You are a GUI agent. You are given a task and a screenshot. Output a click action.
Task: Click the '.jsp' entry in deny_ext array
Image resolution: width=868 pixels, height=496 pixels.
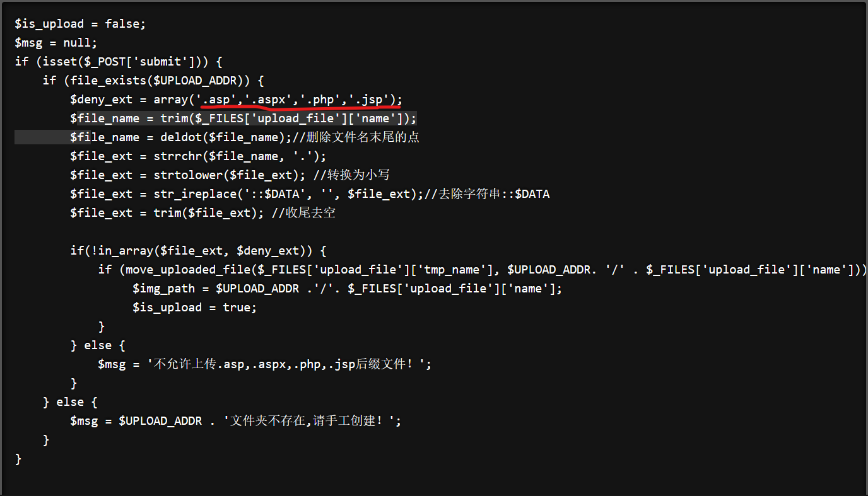pos(369,100)
